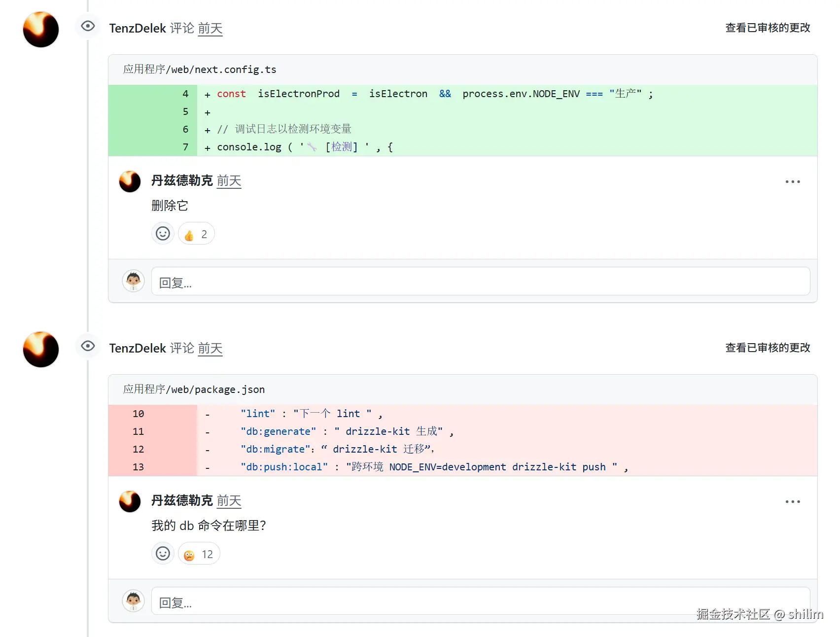Toggle the thumbs-up reaction with count 2
The height and width of the screenshot is (637, 840).
[x=196, y=234]
